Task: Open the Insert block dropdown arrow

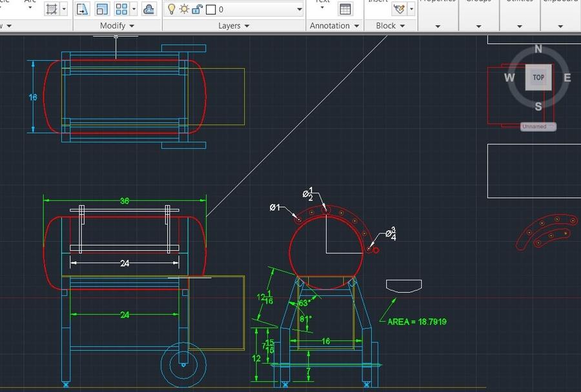Action: click(x=410, y=8)
